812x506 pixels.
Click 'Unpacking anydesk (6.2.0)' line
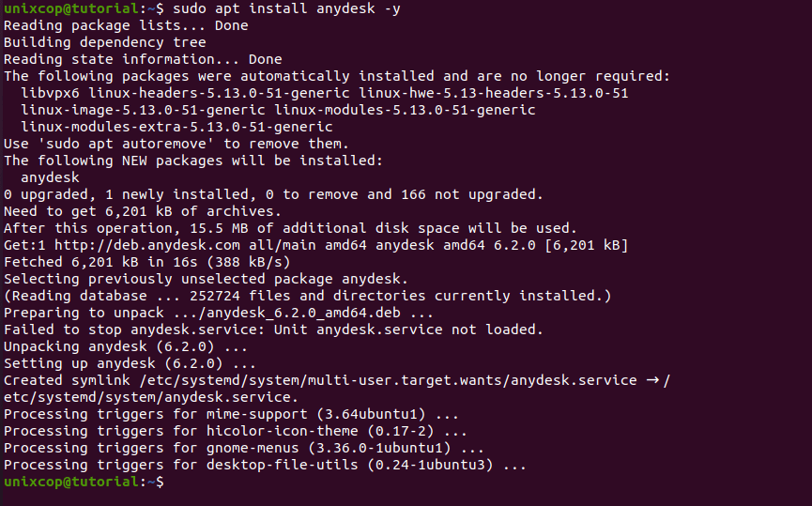126,346
